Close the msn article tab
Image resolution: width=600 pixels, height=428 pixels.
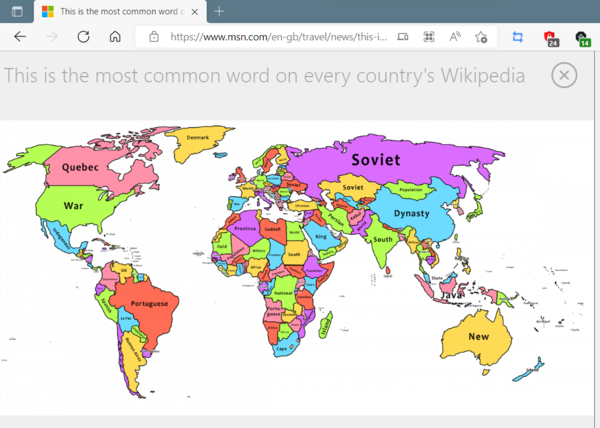pos(195,12)
